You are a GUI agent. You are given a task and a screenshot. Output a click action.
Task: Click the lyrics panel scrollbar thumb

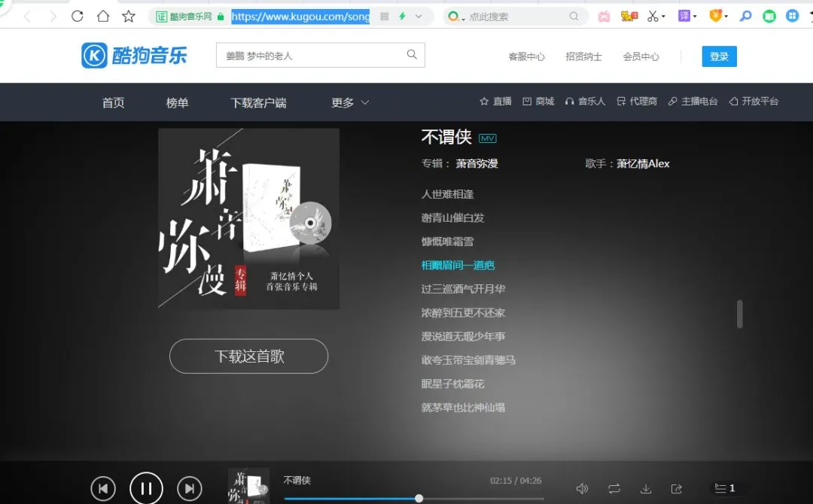tap(740, 314)
